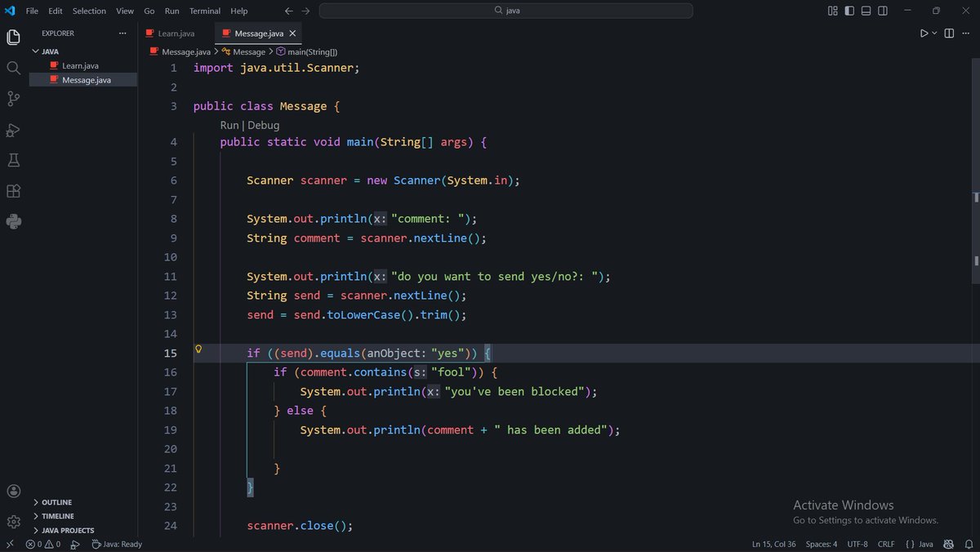Screen dimensions: 980x552
Task: Click Java: Ready status item
Action: pyautogui.click(x=116, y=544)
